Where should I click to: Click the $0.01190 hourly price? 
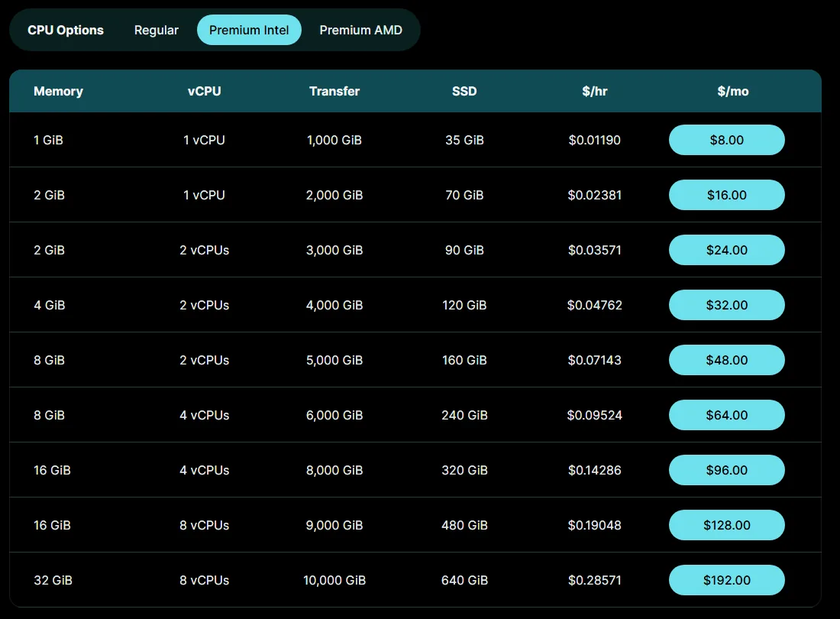(x=595, y=140)
